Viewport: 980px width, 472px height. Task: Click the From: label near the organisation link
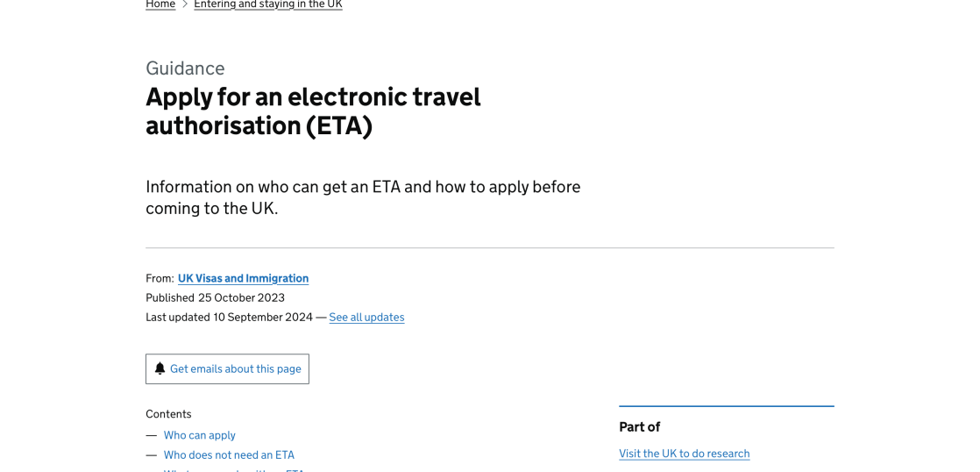pos(160,278)
